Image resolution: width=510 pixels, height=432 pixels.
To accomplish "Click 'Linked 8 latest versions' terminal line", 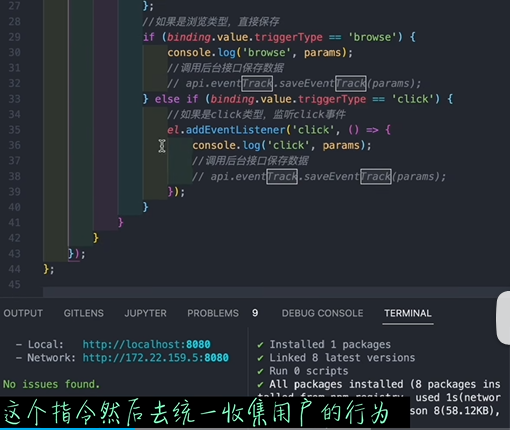I will point(342,358).
